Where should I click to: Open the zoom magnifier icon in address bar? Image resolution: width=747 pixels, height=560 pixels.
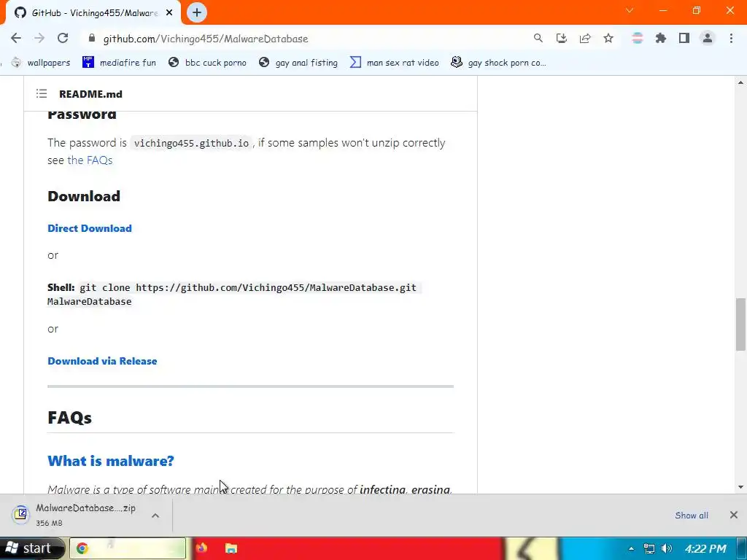click(538, 39)
